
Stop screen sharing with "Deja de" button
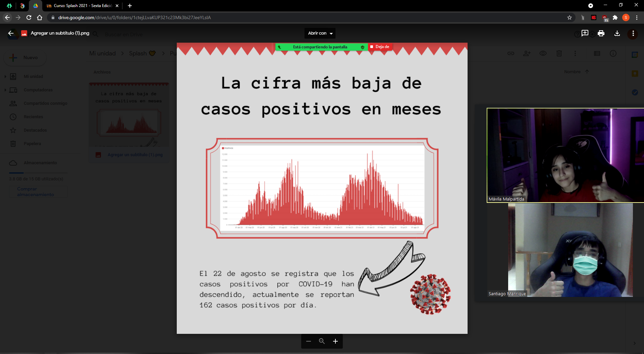click(x=380, y=47)
